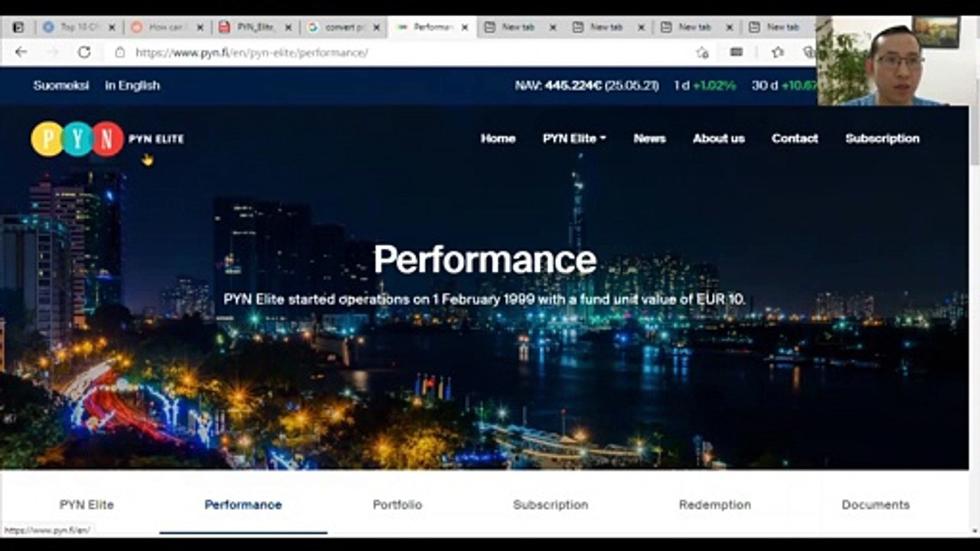
Task: Open the Contact page link
Action: pyautogui.click(x=795, y=139)
